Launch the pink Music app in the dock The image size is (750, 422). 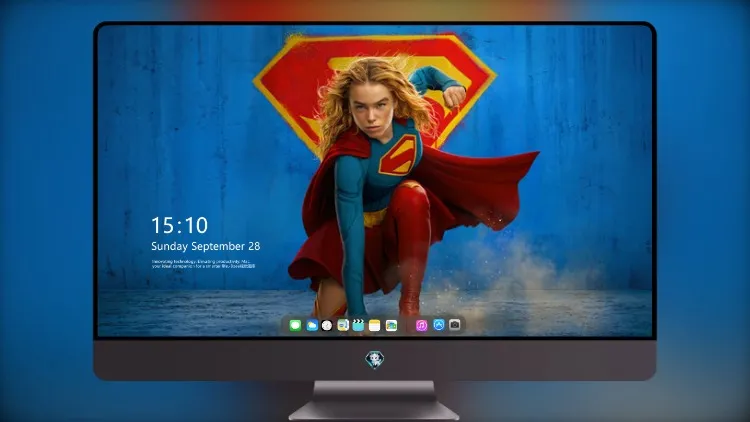421,326
